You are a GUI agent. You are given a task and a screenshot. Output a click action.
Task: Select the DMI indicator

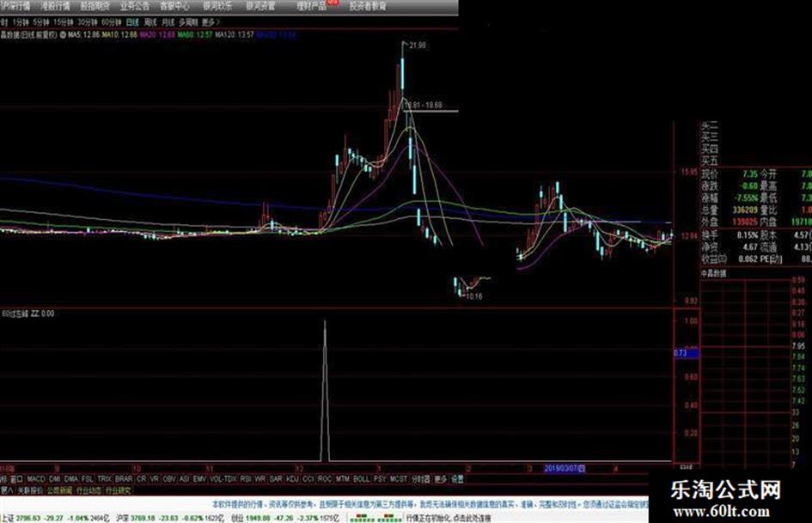pos(54,479)
